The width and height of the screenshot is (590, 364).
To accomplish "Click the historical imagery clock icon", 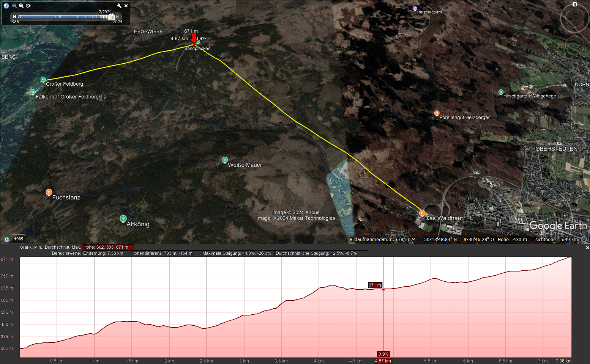I will point(6,6).
